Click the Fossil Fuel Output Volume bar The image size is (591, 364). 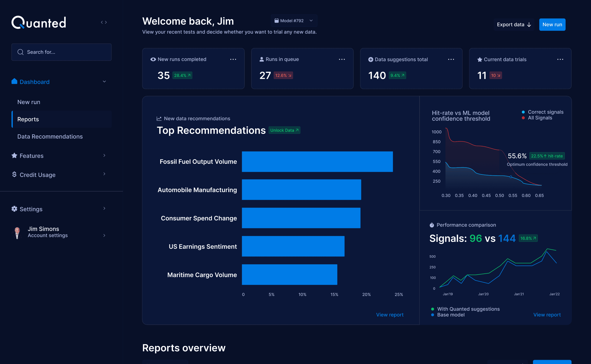[x=317, y=162]
